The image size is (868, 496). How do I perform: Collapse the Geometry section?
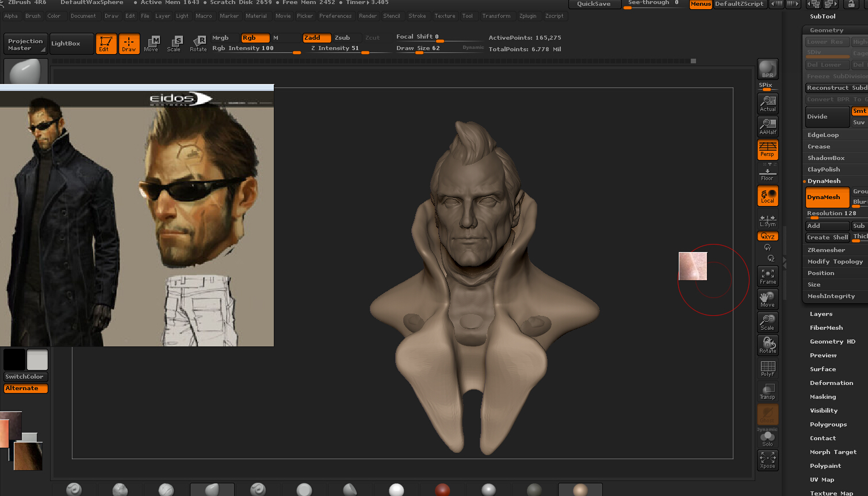pyautogui.click(x=827, y=30)
